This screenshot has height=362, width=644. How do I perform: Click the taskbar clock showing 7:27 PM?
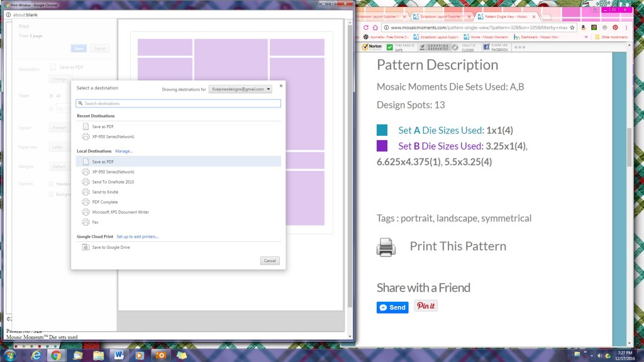point(625,356)
